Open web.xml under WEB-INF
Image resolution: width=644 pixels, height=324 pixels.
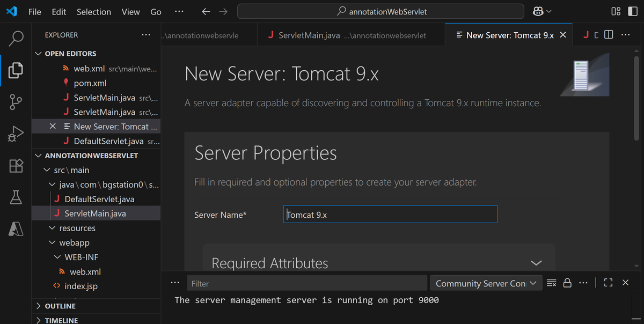96,271
